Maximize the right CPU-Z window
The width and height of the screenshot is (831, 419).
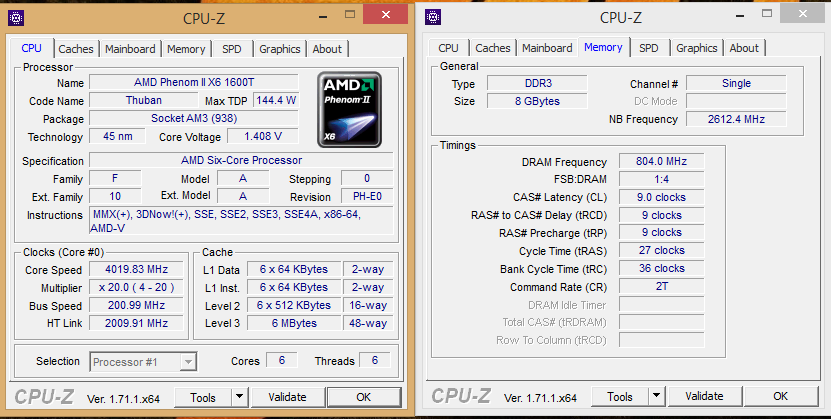[x=766, y=13]
